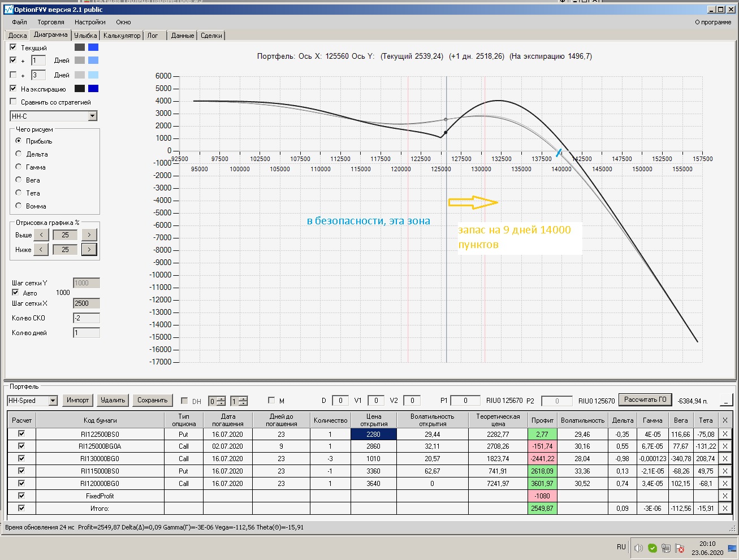Delete row RI125000BG0A with its X button

coord(725,446)
